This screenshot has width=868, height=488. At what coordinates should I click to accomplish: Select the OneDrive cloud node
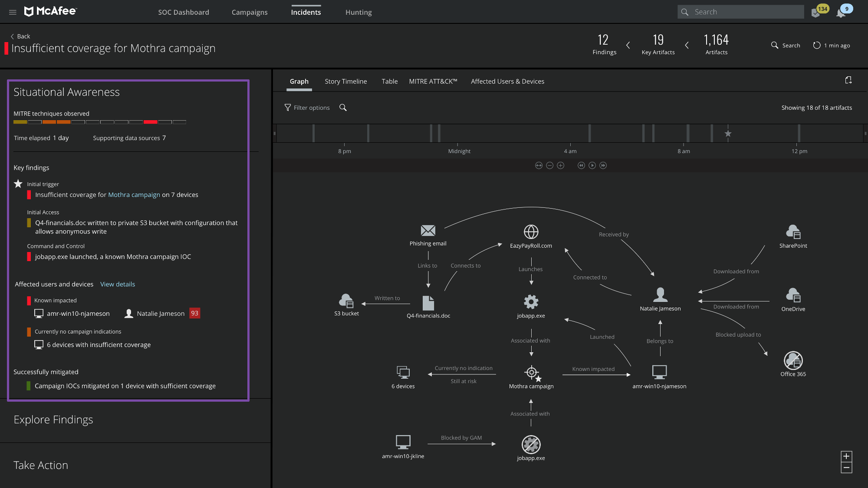tap(793, 295)
